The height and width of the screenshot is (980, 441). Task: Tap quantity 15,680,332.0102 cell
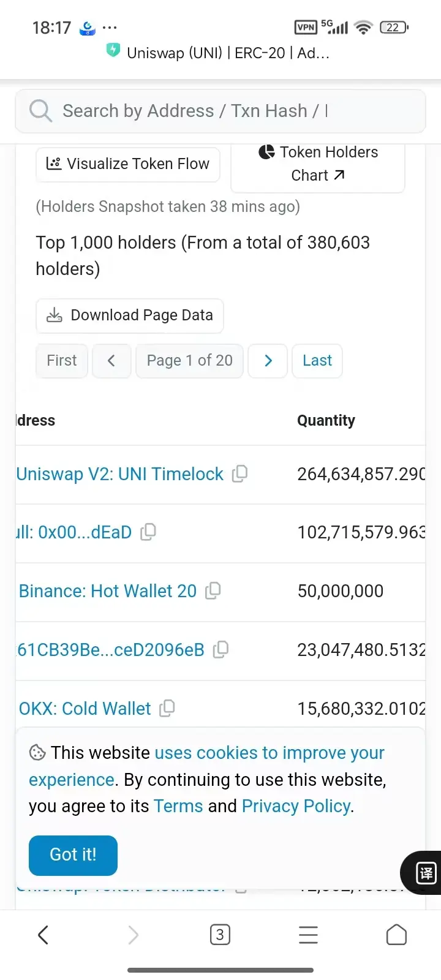click(361, 709)
